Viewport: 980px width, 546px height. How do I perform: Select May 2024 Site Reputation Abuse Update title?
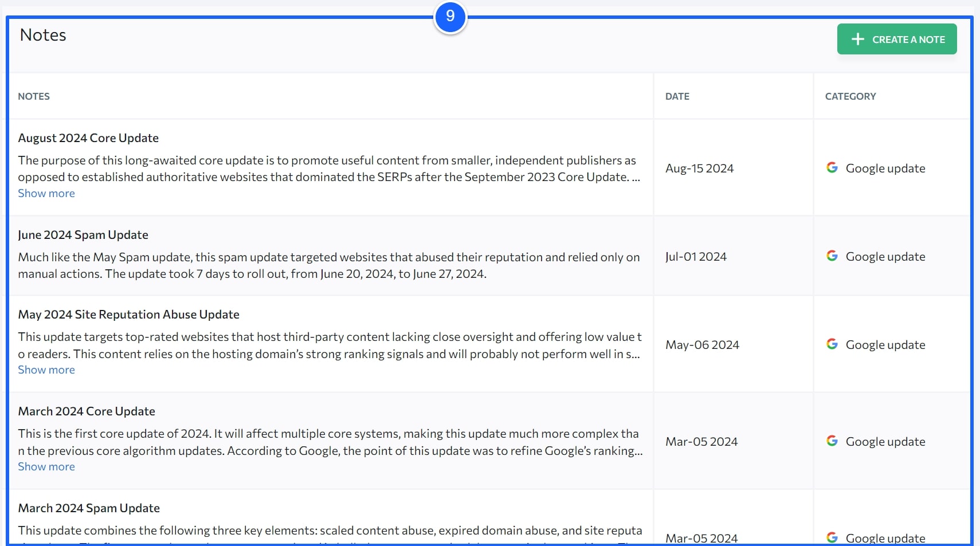pyautogui.click(x=129, y=315)
